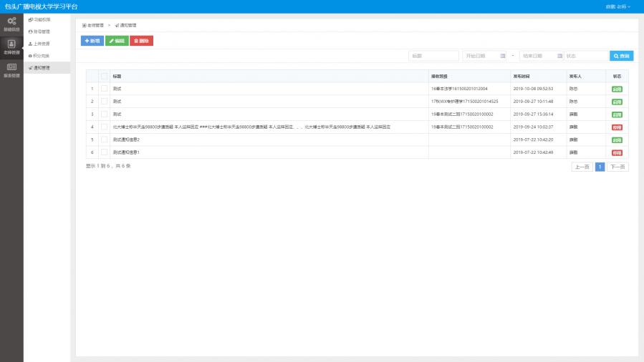Open the 报表管理 sidebar icon
This screenshot has height=362, width=644.
pos(11,69)
